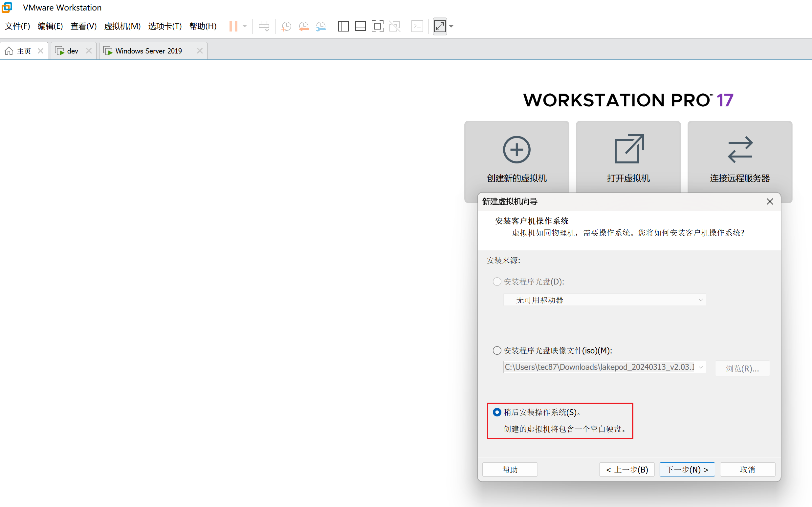The width and height of the screenshot is (812, 507).
Task: Open the 查看(V) menu
Action: 83,26
